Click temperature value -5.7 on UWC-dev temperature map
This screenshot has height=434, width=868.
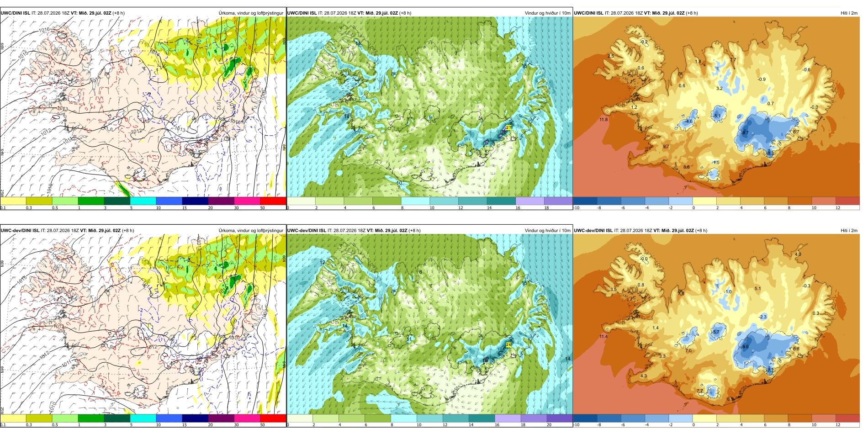click(716, 332)
